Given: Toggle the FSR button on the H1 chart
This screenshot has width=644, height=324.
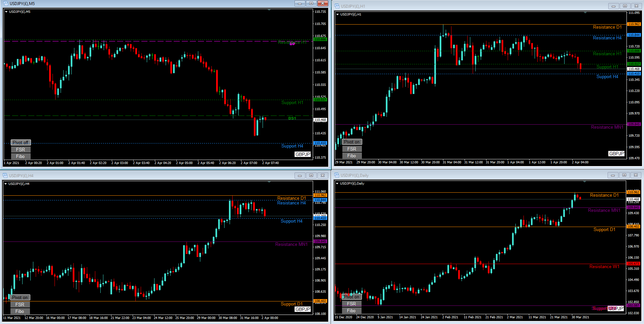Looking at the screenshot, I should (x=352, y=149).
